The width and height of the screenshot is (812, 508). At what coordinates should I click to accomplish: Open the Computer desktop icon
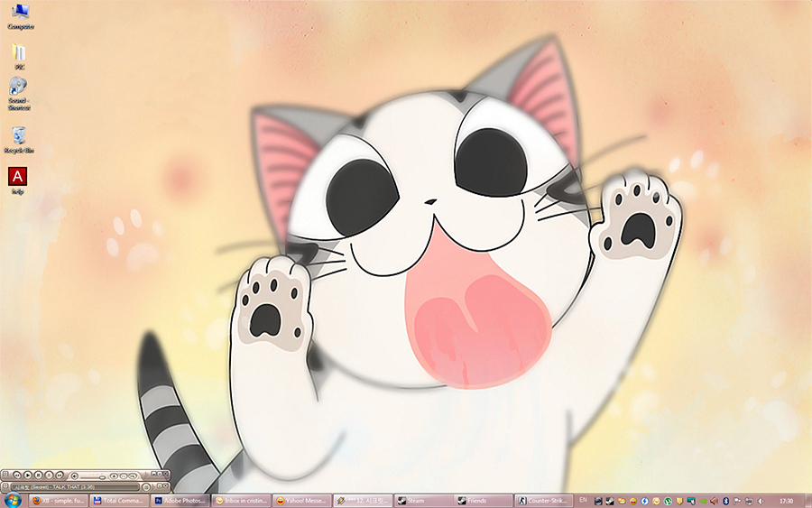pos(20,15)
